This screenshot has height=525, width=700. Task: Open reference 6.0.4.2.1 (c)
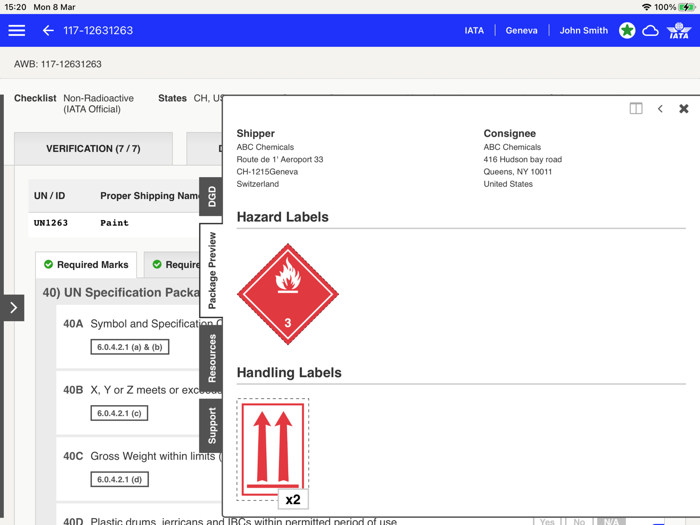119,413
